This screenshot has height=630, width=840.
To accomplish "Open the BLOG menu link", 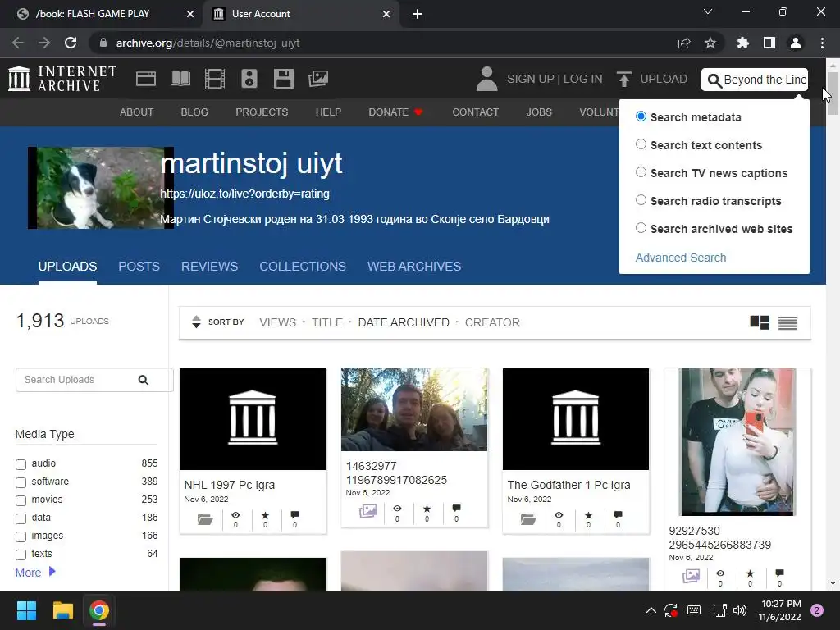I will (194, 112).
